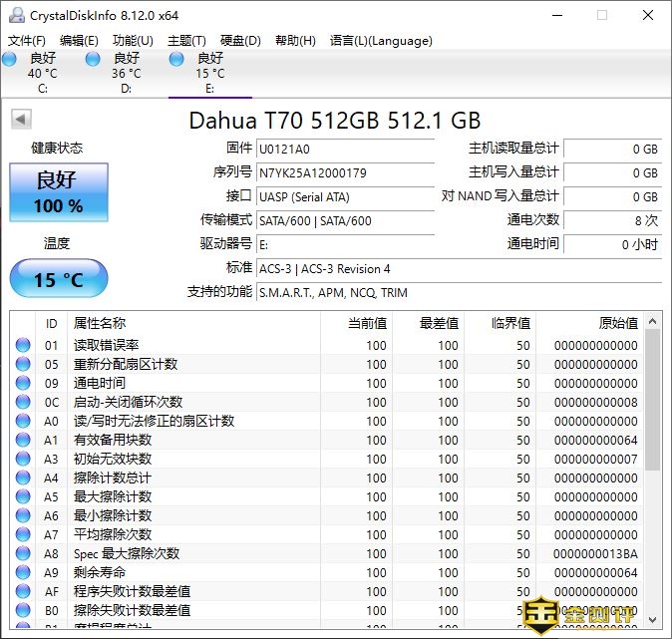This screenshot has height=639, width=672.
Task: Click the 属性名称 column header
Action: pos(100,323)
